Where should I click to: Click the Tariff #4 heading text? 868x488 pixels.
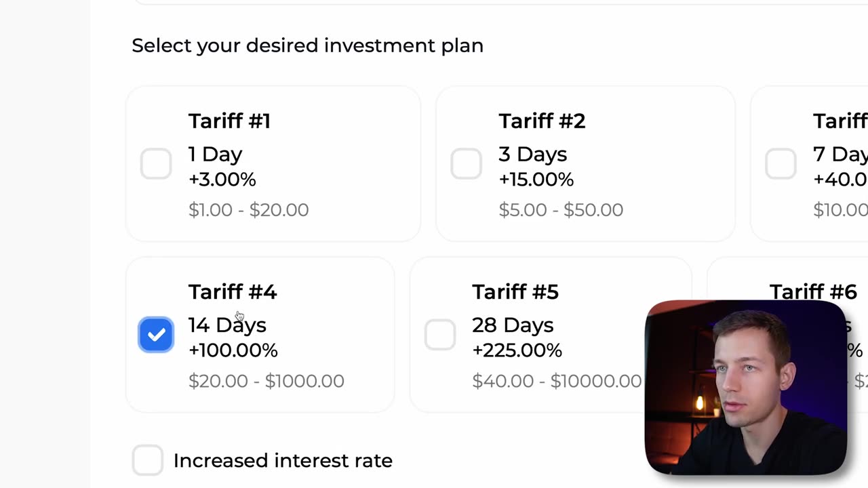pos(233,292)
